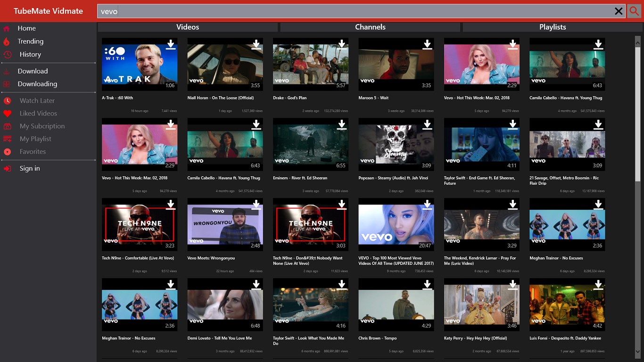Go to Download section

(33, 72)
